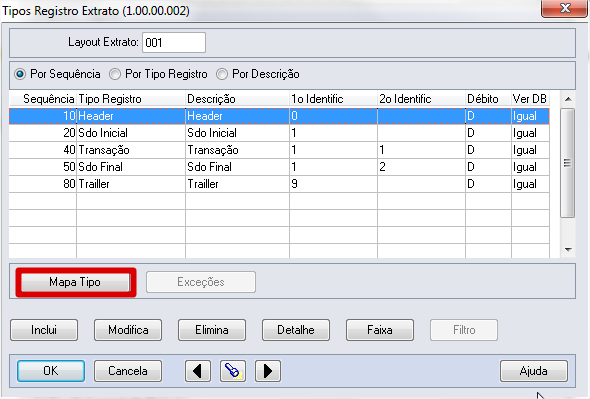Click the Sequência column header
The height and width of the screenshot is (399, 590).
point(43,99)
